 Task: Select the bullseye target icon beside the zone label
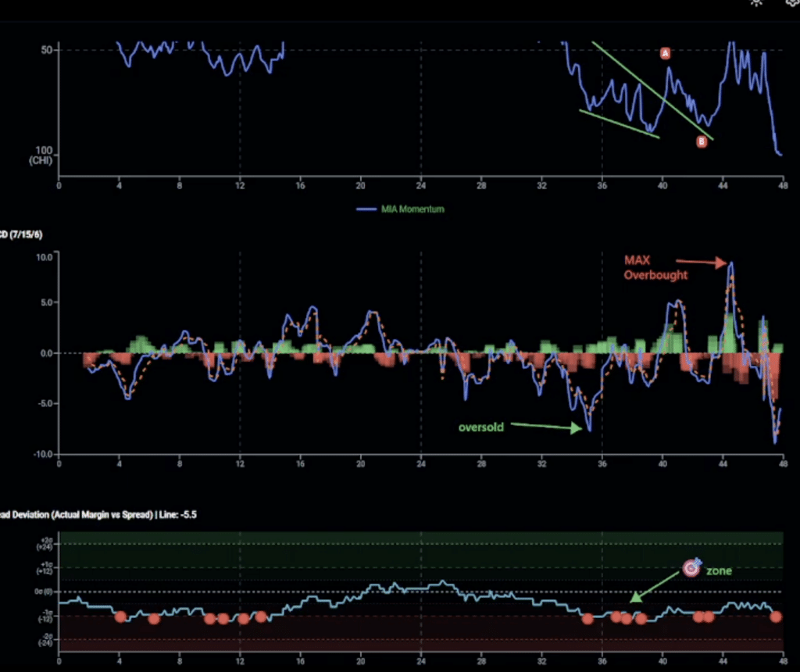(692, 569)
